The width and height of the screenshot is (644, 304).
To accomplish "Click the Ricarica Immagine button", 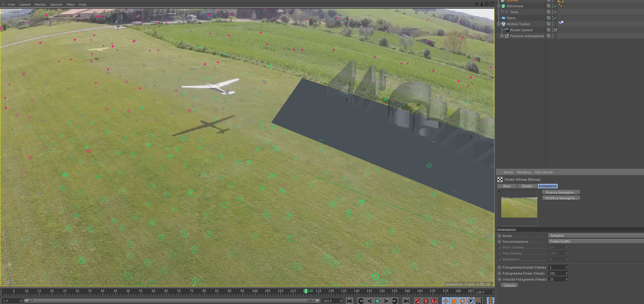I will pyautogui.click(x=561, y=192).
